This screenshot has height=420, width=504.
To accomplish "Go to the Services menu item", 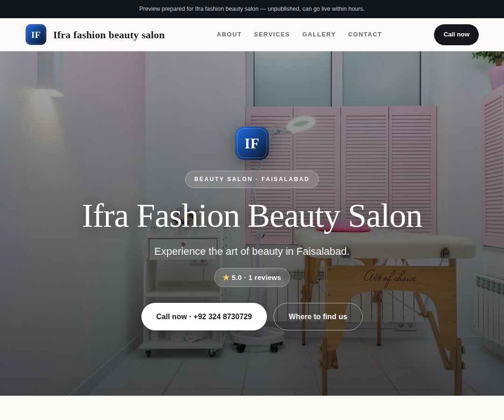I will click(x=272, y=35).
